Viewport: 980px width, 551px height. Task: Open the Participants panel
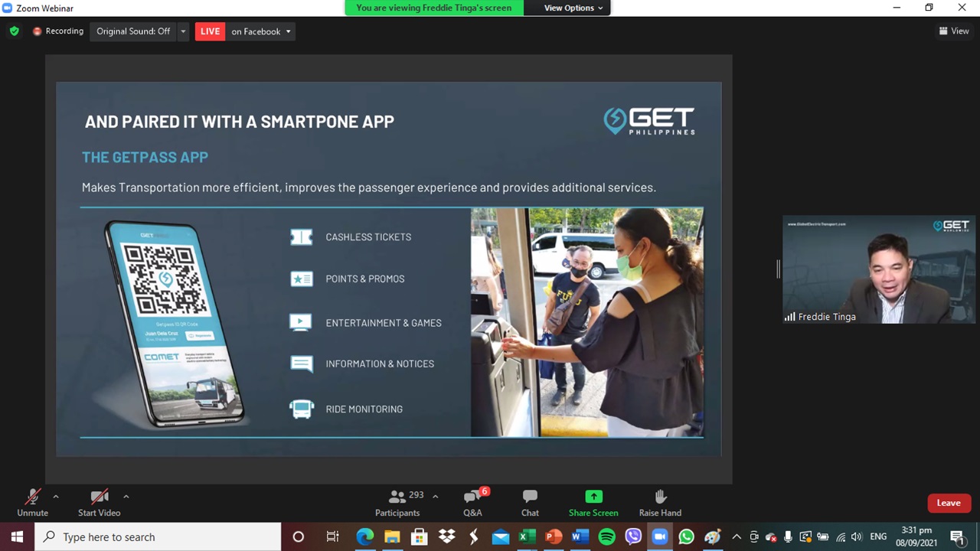[x=397, y=504]
